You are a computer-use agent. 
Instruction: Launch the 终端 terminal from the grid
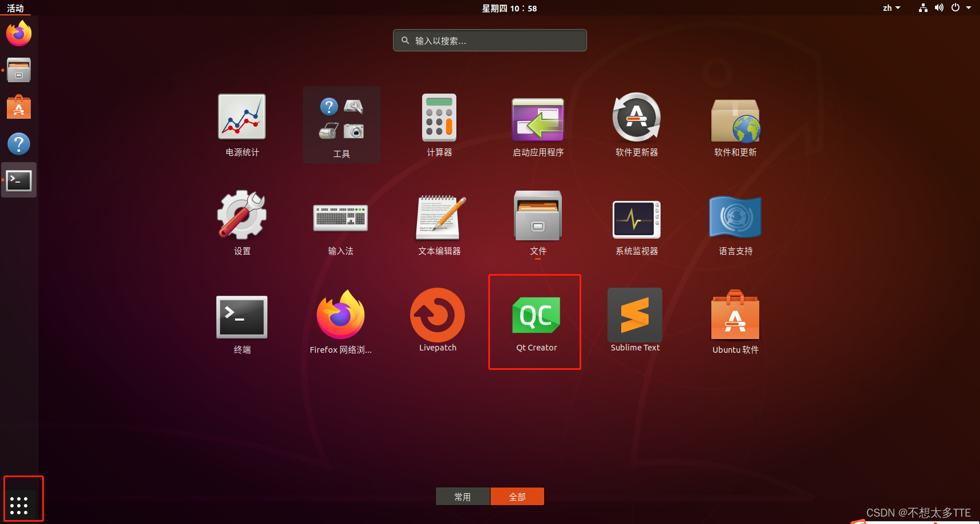click(241, 316)
